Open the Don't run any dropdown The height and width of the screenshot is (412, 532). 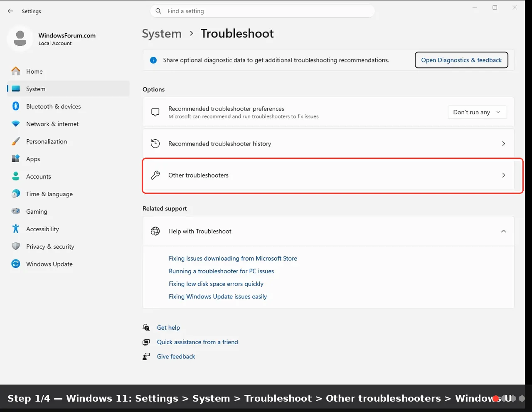coord(477,112)
